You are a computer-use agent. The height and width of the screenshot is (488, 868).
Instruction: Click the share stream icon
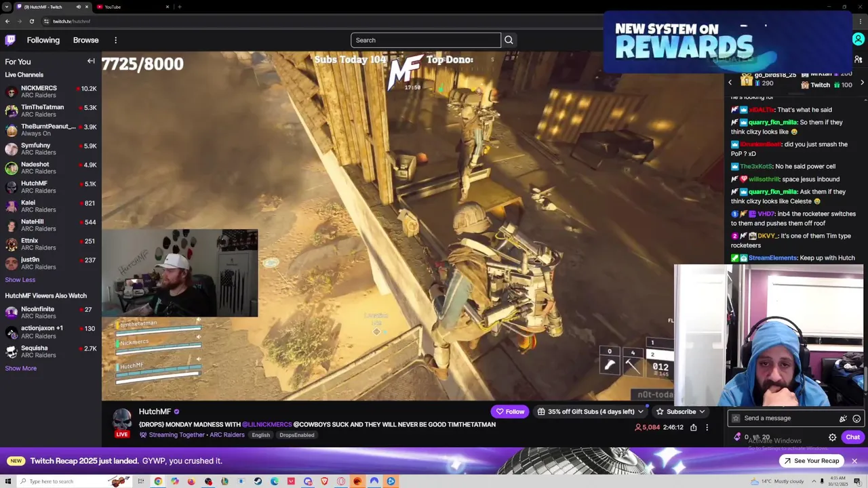pos(693,428)
